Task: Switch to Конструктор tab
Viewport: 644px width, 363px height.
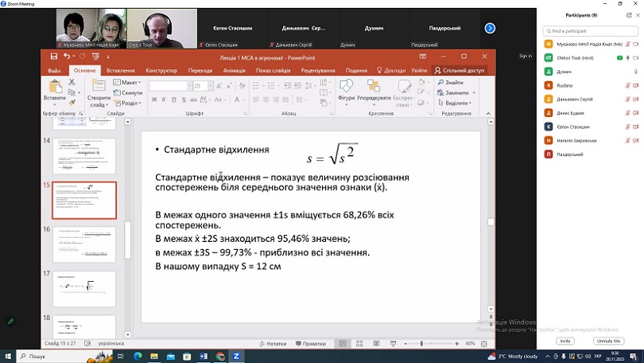Action: click(x=161, y=70)
